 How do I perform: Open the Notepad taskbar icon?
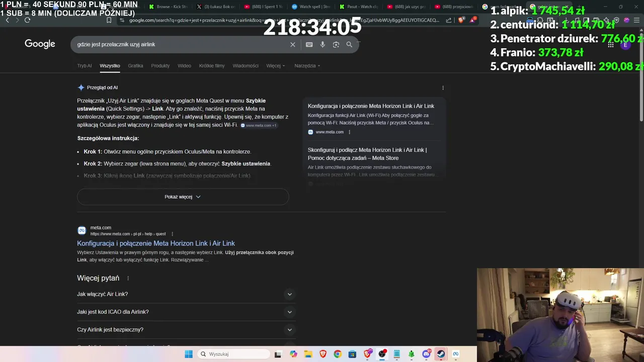(397, 354)
